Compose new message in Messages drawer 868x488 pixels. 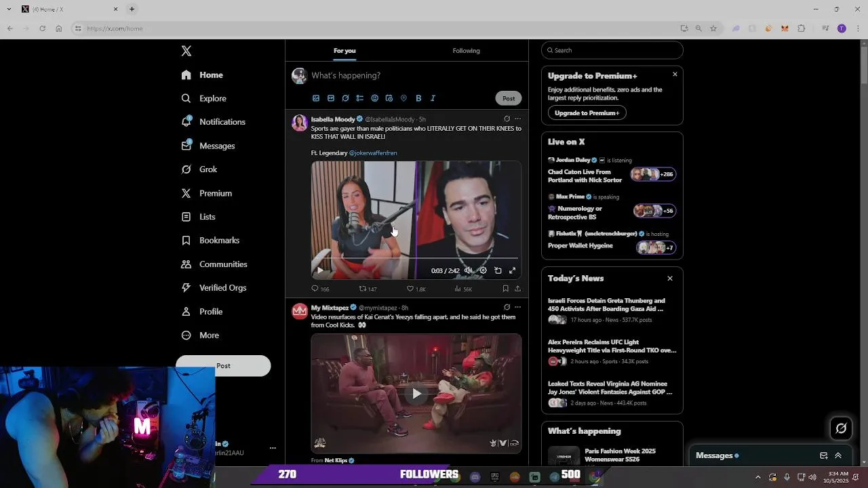point(823,455)
